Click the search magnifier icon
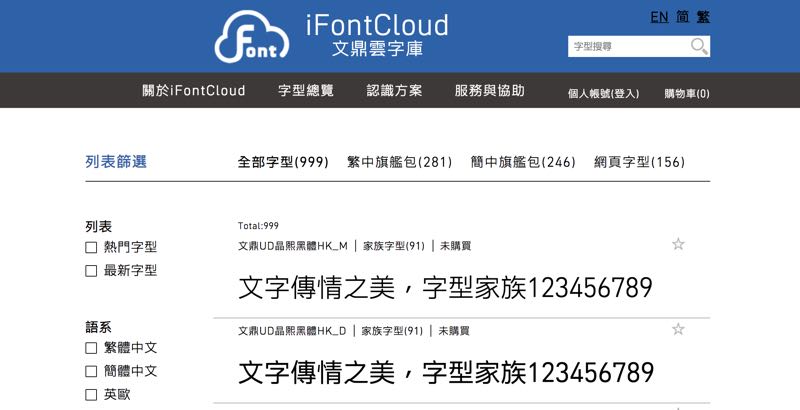Viewport: 800px width, 410px height. [x=699, y=46]
